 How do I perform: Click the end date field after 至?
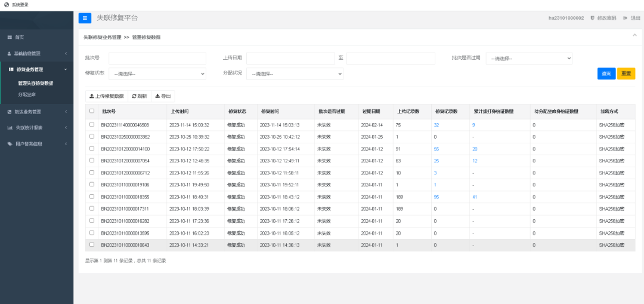tap(391, 59)
